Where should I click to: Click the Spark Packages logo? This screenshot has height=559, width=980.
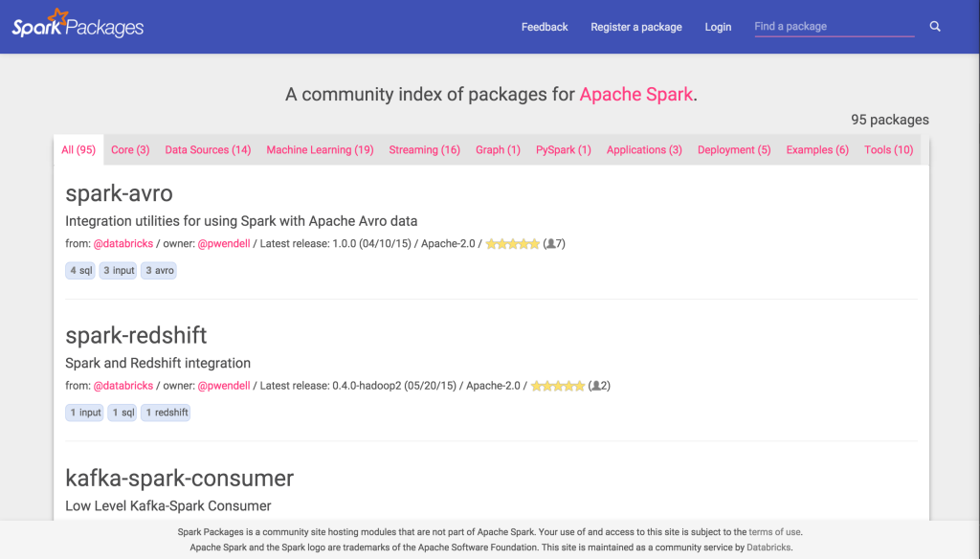(x=78, y=25)
